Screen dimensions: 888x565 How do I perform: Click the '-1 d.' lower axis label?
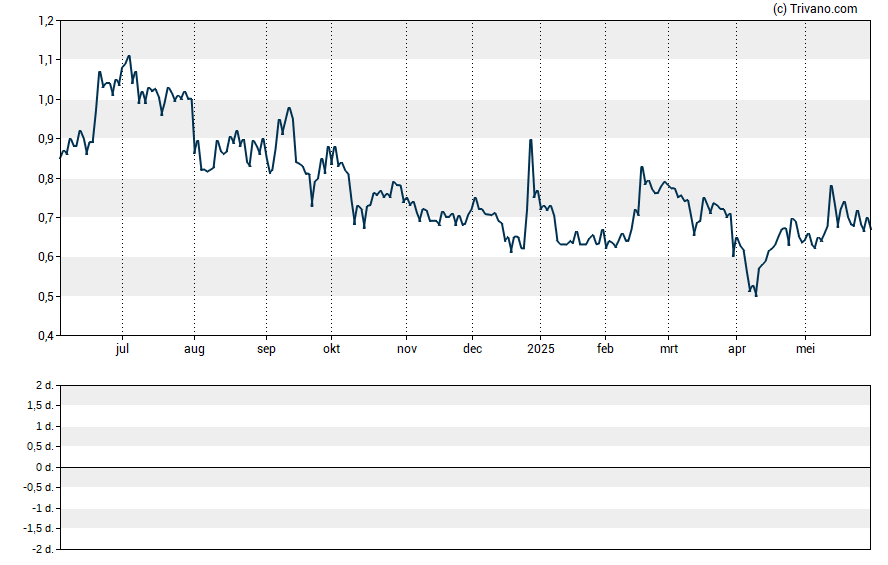click(42, 508)
